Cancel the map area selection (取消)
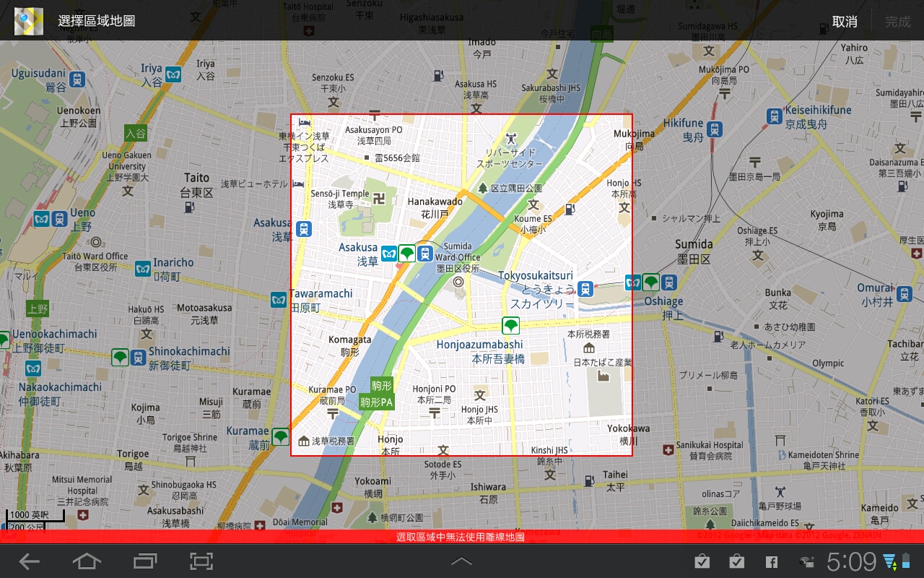The width and height of the screenshot is (924, 578). (x=844, y=22)
